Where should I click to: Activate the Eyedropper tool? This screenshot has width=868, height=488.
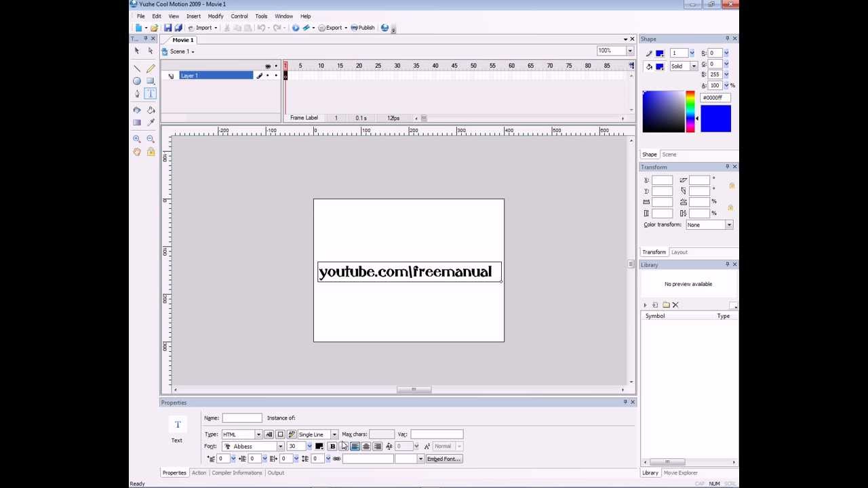pyautogui.click(x=151, y=123)
